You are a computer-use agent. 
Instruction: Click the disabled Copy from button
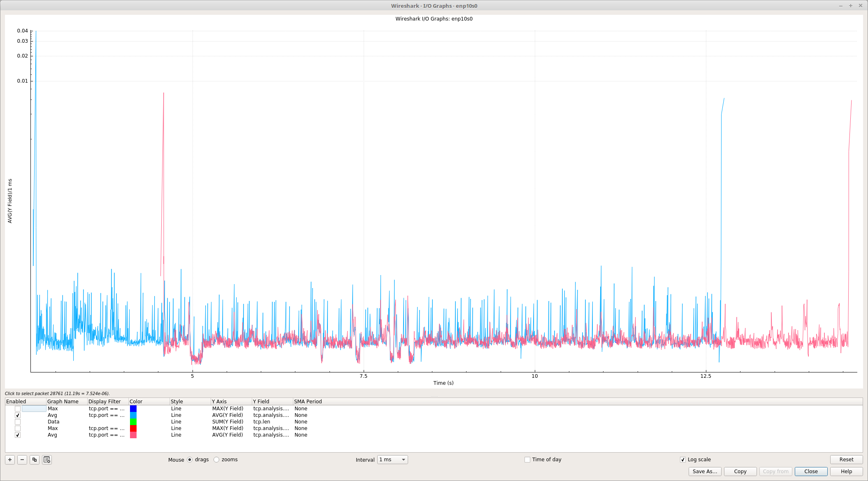pyautogui.click(x=775, y=472)
